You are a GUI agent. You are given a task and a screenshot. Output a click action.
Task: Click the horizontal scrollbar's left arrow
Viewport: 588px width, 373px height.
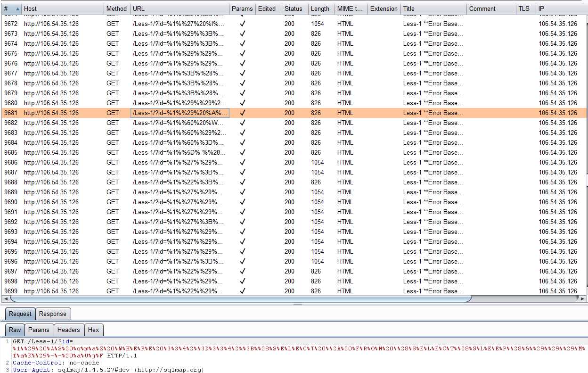(6, 299)
